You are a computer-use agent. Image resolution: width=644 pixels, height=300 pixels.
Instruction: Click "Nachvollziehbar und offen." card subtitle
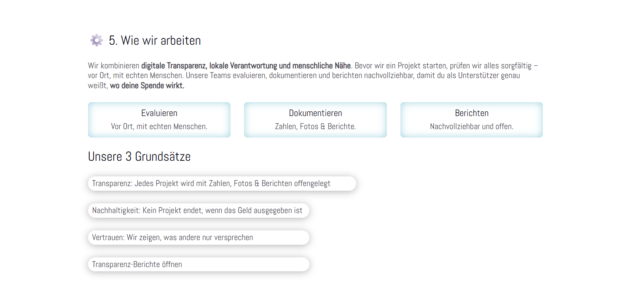(472, 126)
